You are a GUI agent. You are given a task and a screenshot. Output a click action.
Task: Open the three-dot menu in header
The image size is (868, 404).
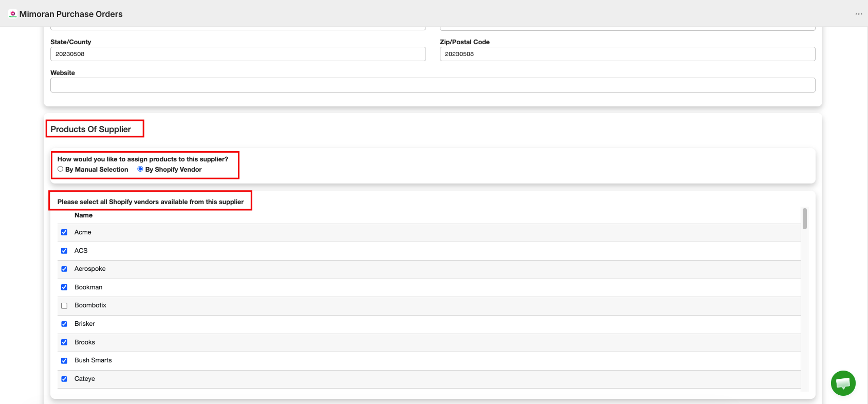point(859,14)
